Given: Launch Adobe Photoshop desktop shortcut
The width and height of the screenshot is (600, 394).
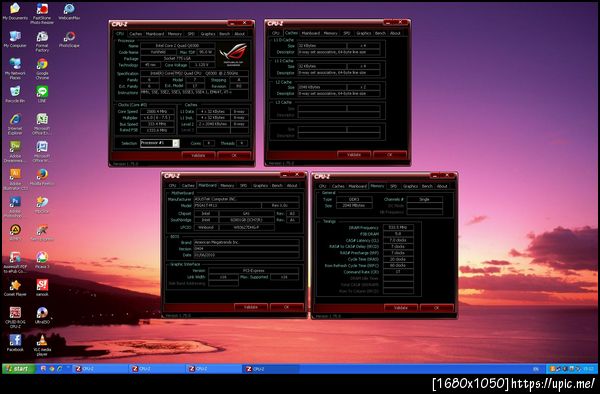Looking at the screenshot, I should pyautogui.click(x=15, y=207).
